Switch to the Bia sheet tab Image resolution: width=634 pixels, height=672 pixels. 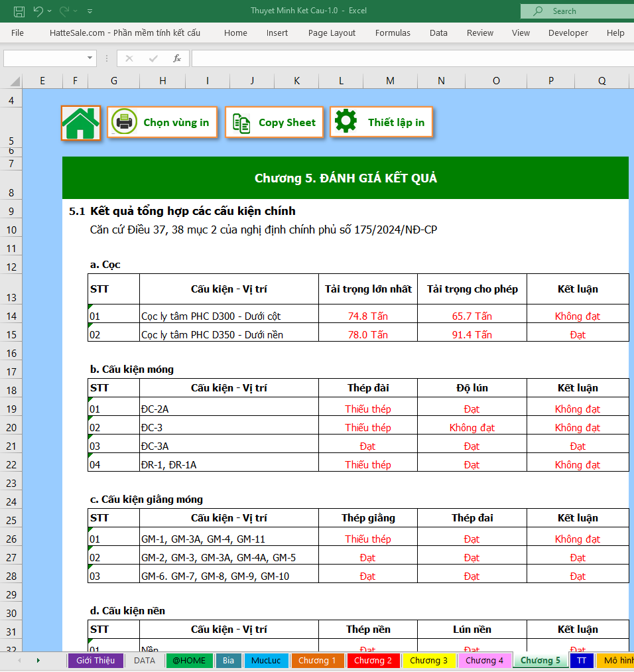[228, 661]
